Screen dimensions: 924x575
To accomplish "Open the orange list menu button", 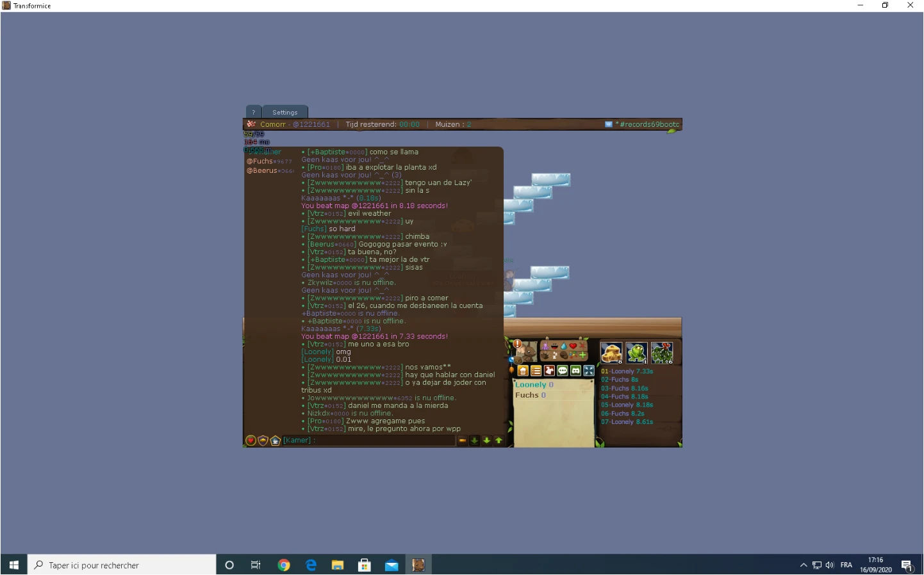I will (x=536, y=371).
